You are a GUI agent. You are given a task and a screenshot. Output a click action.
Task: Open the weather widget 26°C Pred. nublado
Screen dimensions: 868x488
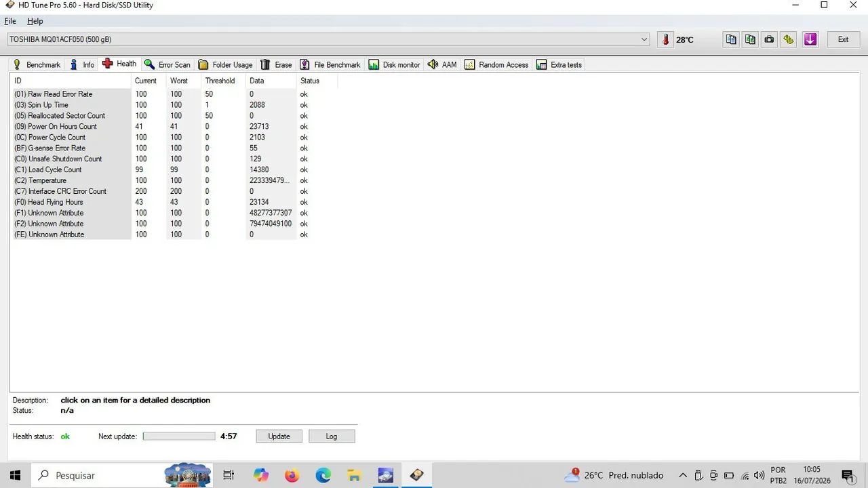(614, 475)
